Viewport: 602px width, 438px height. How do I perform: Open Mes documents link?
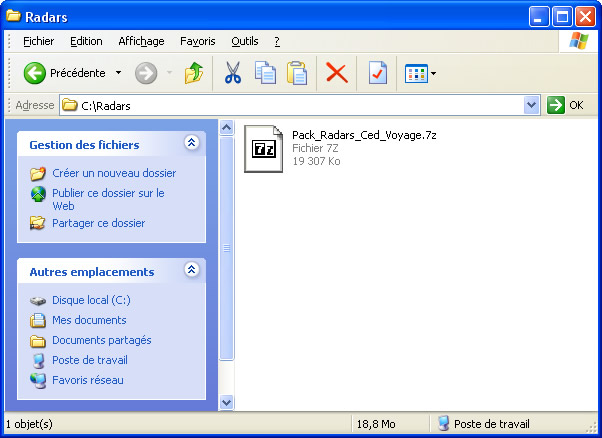pos(89,320)
